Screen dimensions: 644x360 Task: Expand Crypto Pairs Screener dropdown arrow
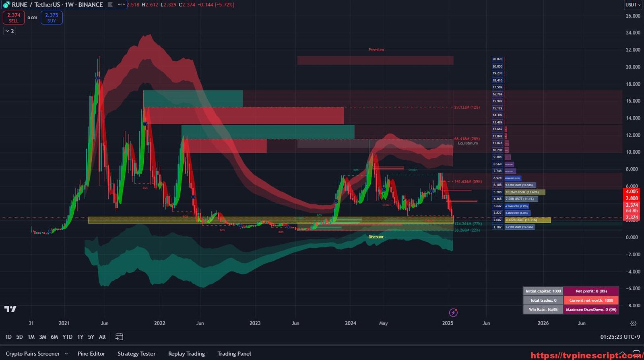(66, 354)
